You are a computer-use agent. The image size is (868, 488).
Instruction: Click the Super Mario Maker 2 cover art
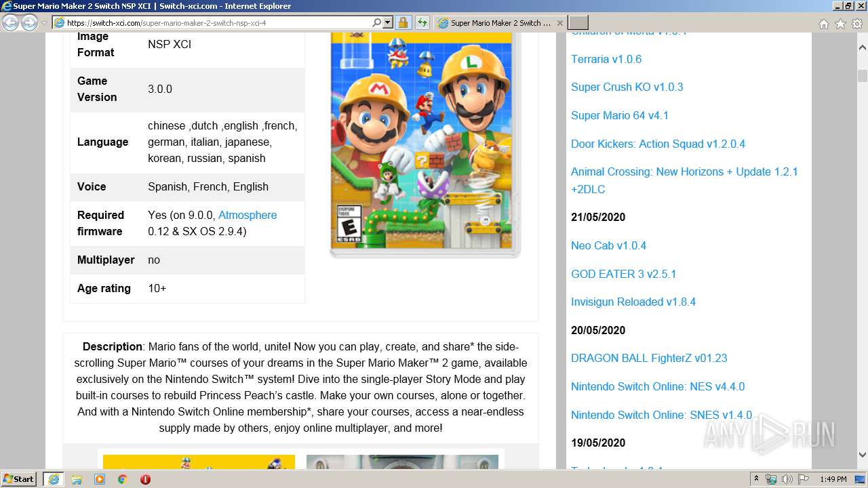pyautogui.click(x=425, y=144)
